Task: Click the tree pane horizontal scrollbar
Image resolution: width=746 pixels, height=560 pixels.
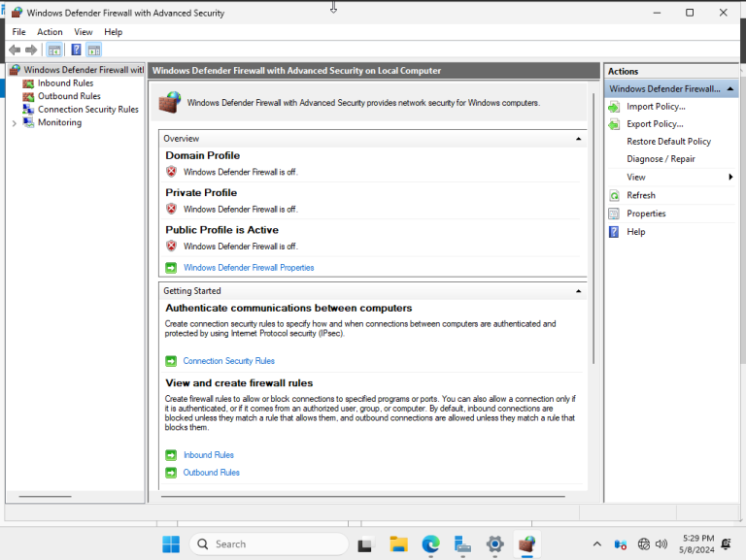Action: point(46,496)
